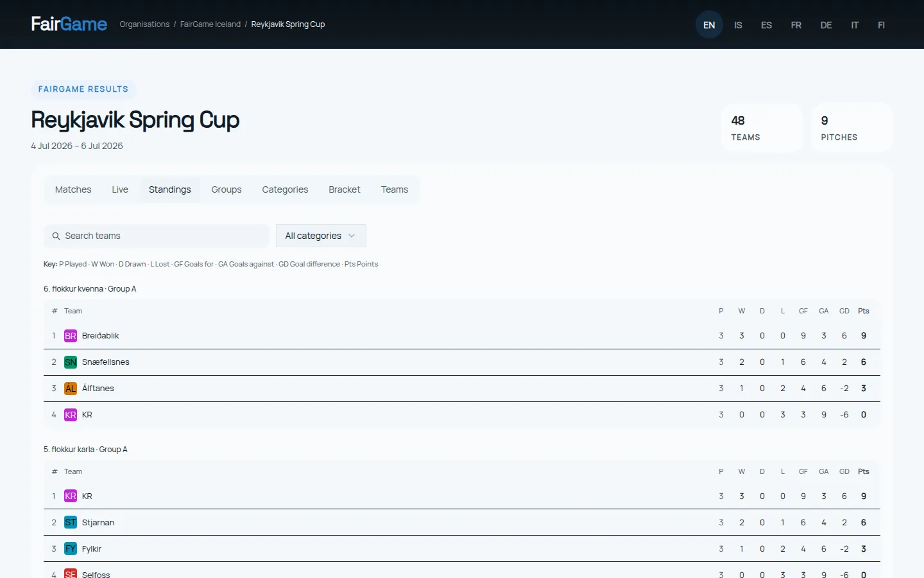The image size is (924, 578).
Task: Click Team header in kvenna table
Action: coord(73,311)
